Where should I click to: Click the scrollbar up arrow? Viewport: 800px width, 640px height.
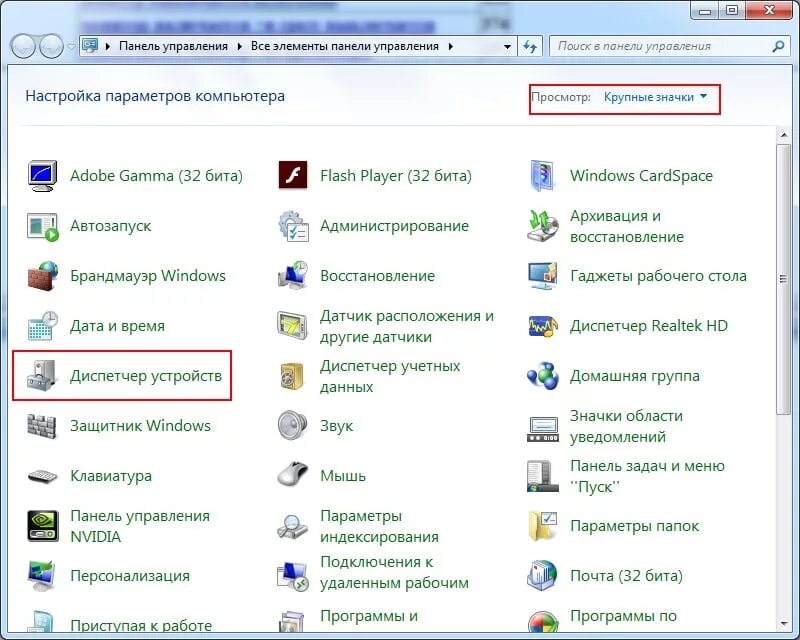pyautogui.click(x=784, y=136)
